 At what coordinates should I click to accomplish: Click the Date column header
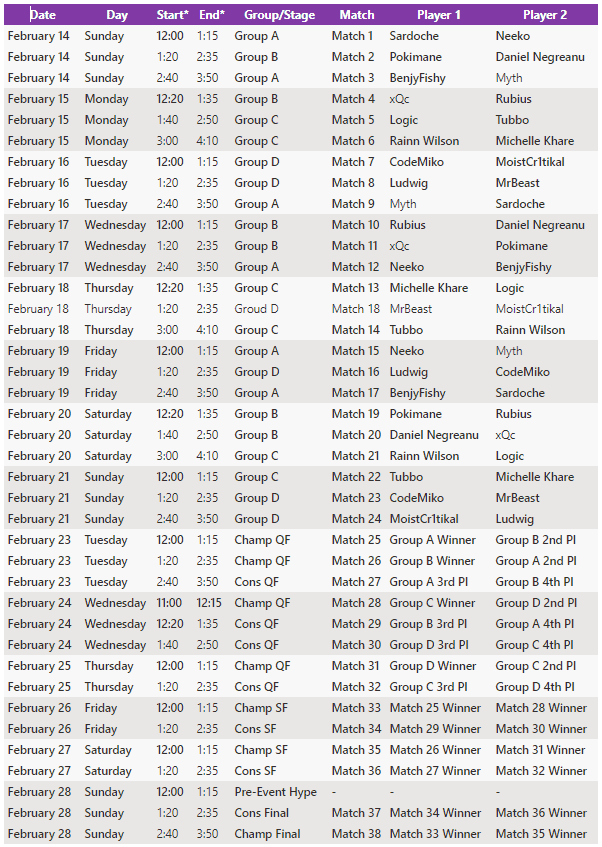tap(43, 15)
